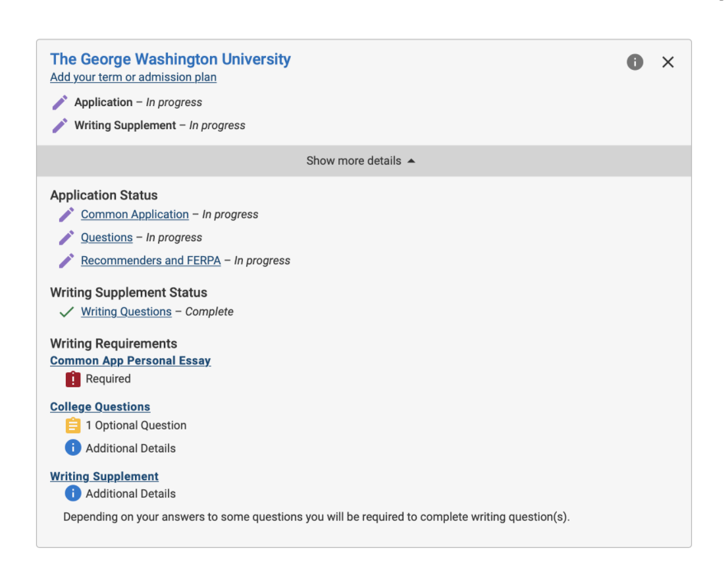The width and height of the screenshot is (728, 573).
Task: Click the pencil icon beside Recommenders and FERPA
Action: point(66,260)
